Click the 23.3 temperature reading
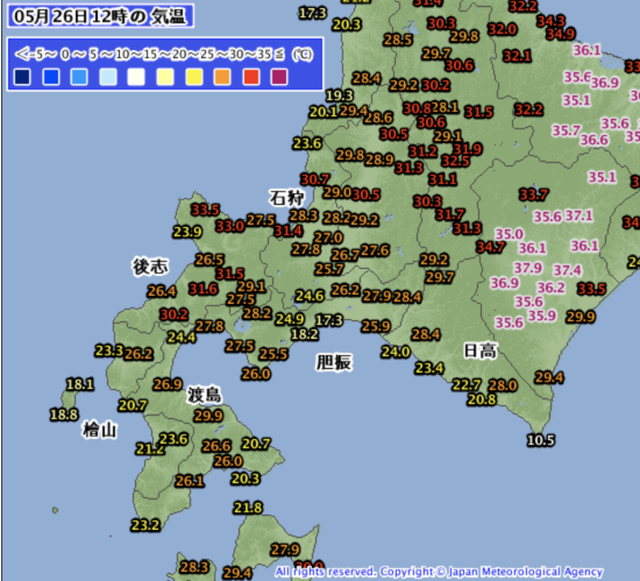Screen dimensions: 640x581 point(109,350)
